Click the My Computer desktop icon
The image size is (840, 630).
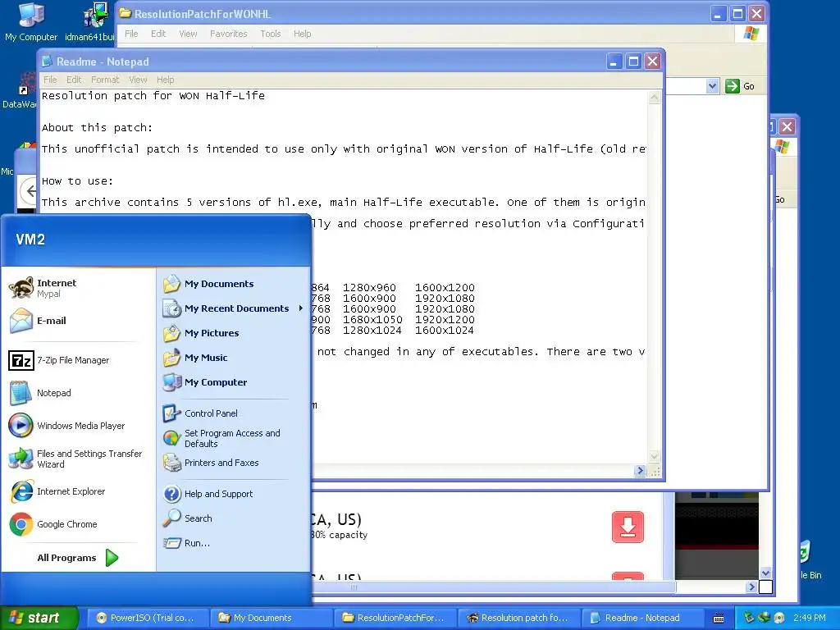[31, 22]
